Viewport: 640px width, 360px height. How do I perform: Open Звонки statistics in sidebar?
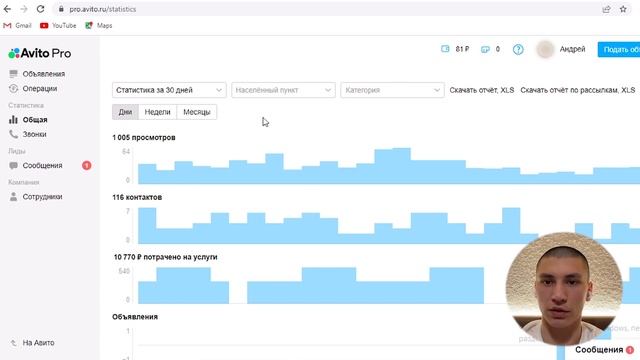coord(34,134)
